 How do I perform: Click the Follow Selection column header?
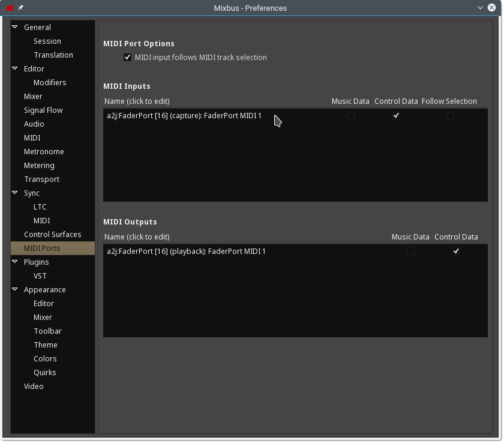449,101
